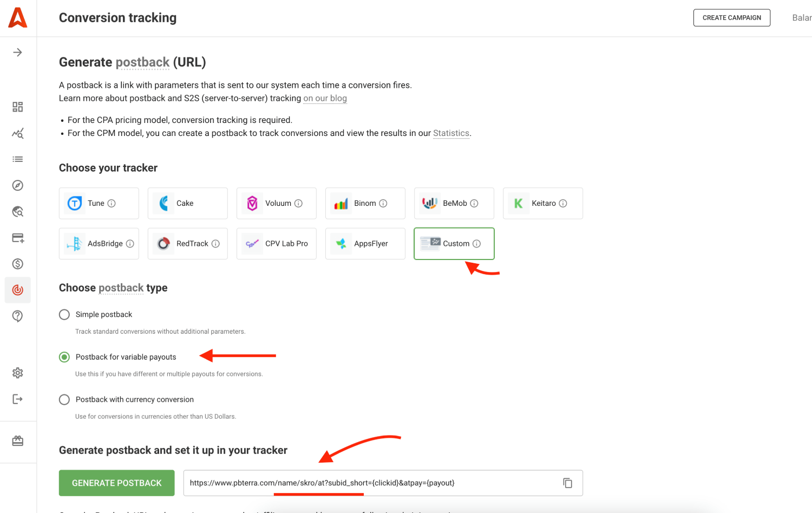812x513 pixels.
Task: Open the add card icon in sidebar
Action: tap(18, 238)
